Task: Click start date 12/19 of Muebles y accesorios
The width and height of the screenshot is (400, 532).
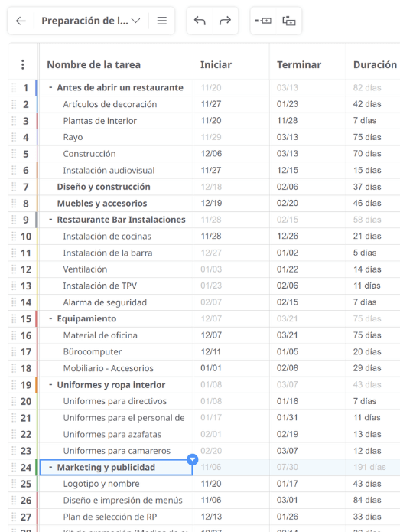Action: coord(211,204)
